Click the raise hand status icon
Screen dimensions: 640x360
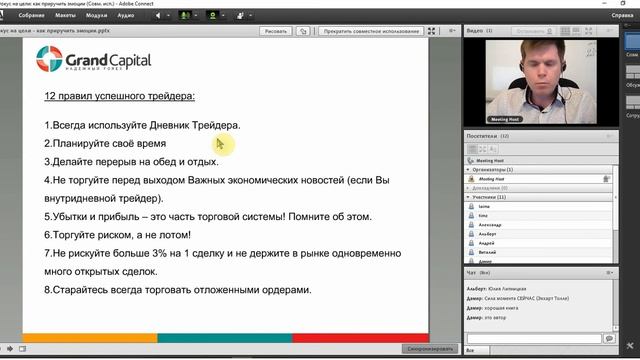tap(240, 16)
